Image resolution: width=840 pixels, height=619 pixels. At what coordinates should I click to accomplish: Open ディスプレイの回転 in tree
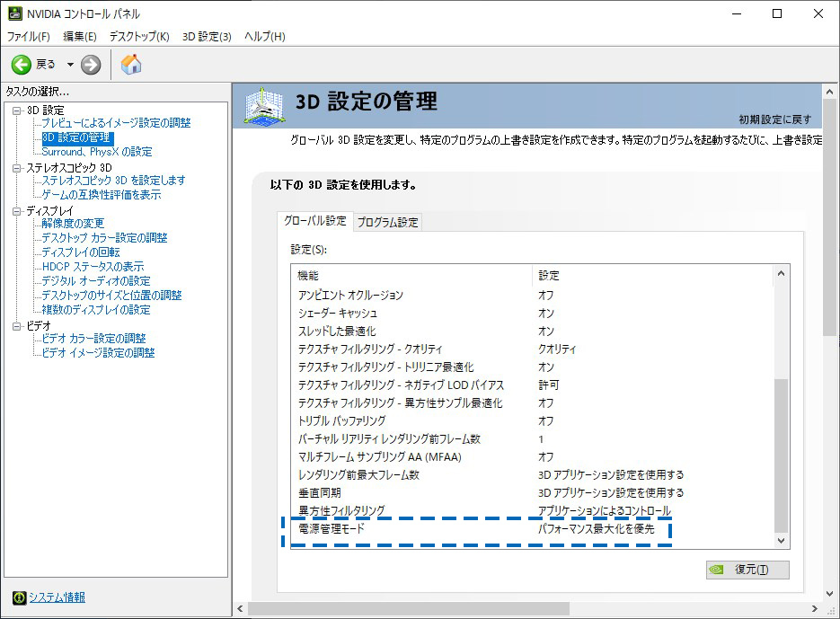pyautogui.click(x=81, y=252)
